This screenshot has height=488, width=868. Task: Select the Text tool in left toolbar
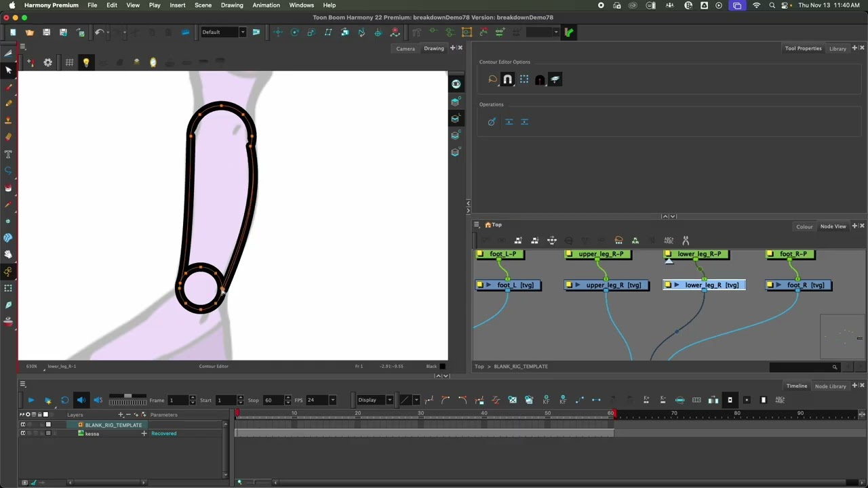point(8,154)
